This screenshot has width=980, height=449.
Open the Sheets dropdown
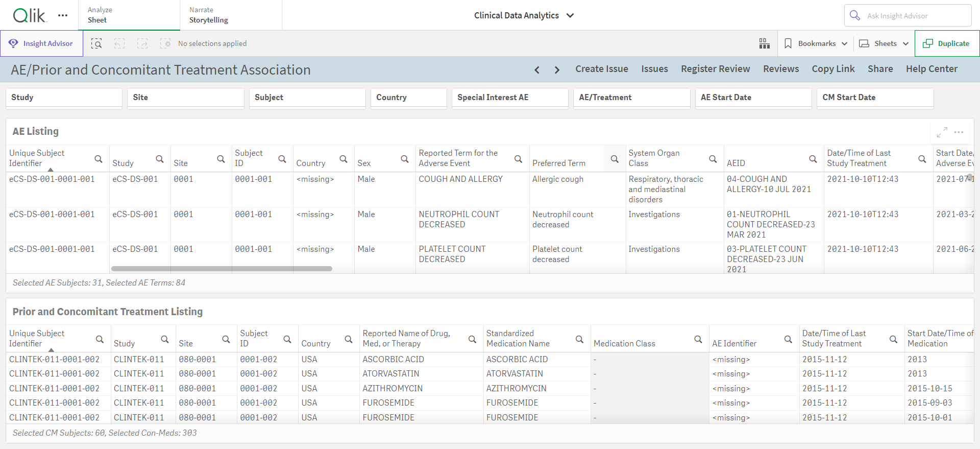(884, 43)
